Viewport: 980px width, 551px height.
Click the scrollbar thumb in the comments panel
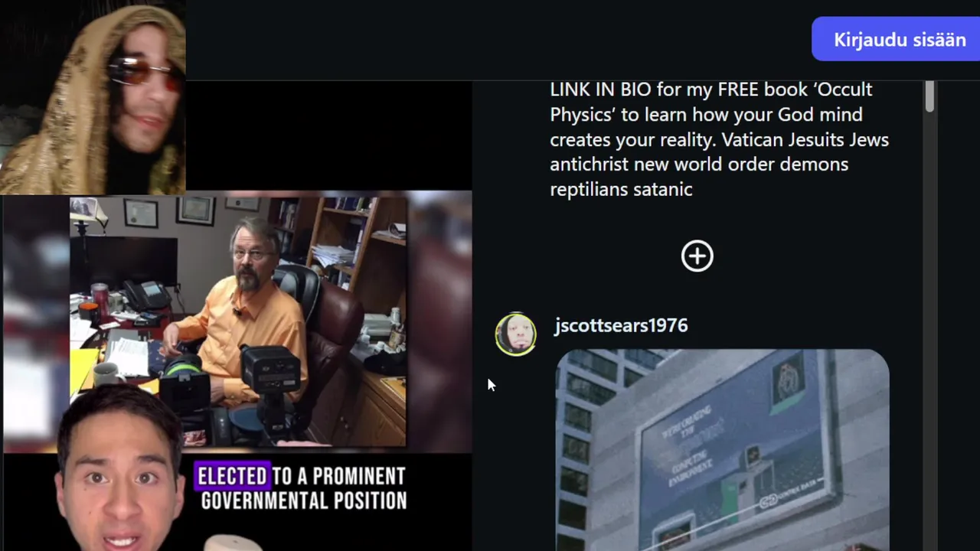929,96
